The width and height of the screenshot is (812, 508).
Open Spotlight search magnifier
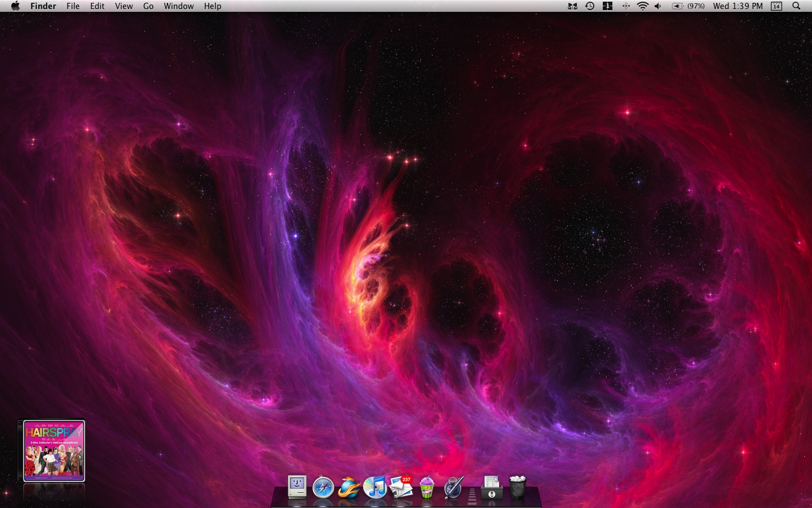click(x=796, y=6)
